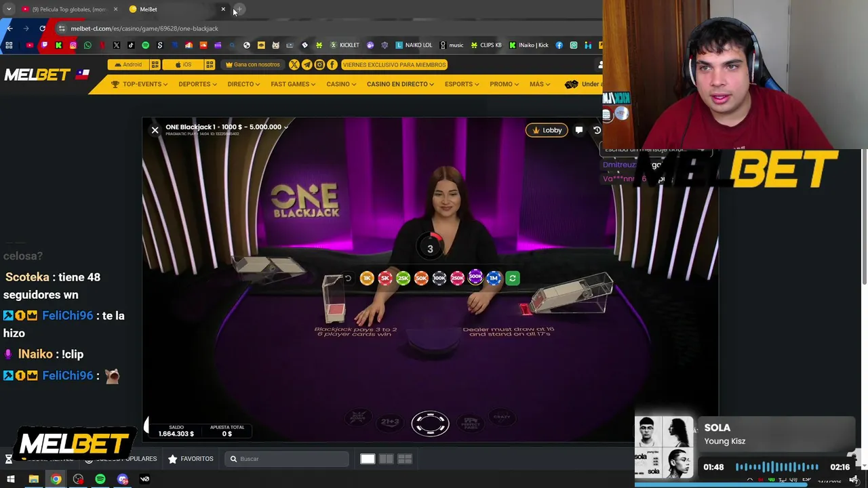Expand the FAST GAMES menu
Viewport: 868px width, 488px height.
pos(293,84)
